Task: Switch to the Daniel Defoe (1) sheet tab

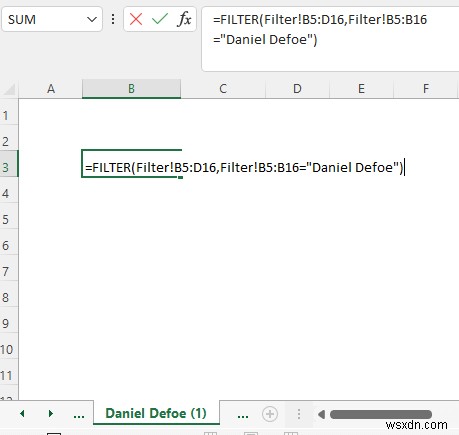Action: 156,413
